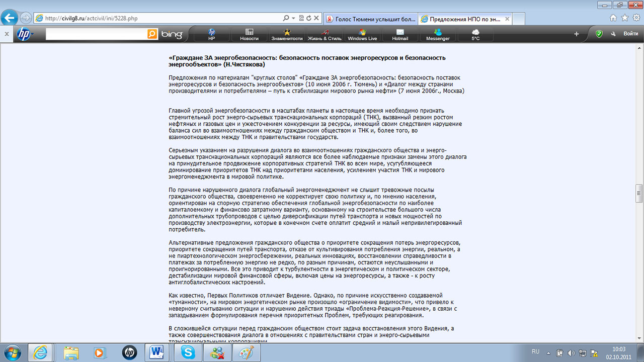Click the article heading «Граждане ЗА энергобезопасность»

tap(307, 61)
